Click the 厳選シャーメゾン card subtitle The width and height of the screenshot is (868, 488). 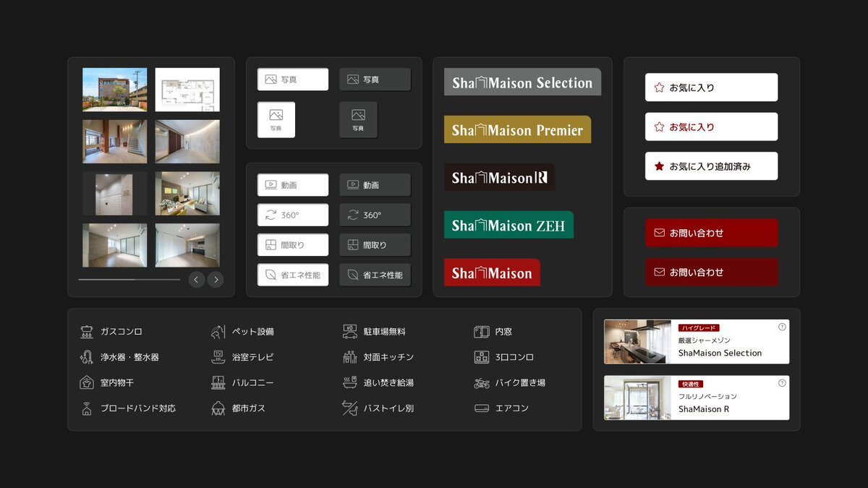pos(705,341)
